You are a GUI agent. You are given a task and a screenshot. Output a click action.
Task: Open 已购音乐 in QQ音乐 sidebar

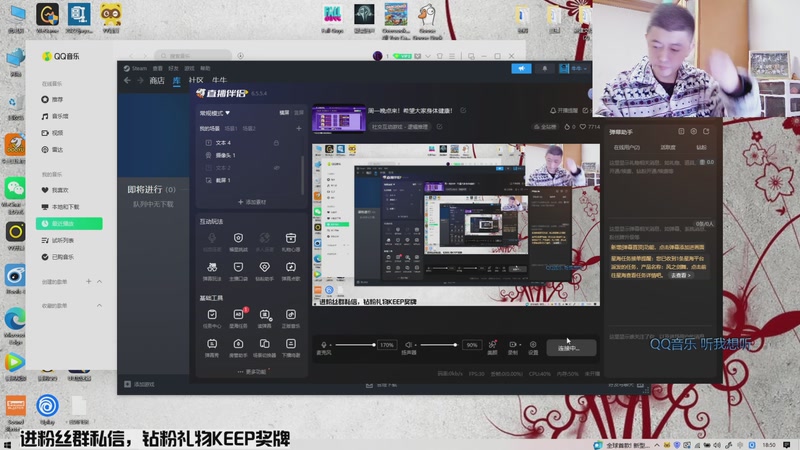[58, 257]
